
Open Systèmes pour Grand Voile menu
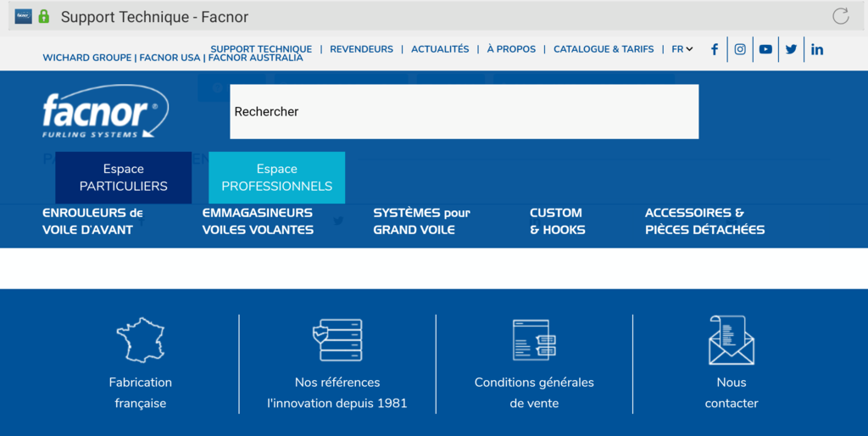(422, 221)
